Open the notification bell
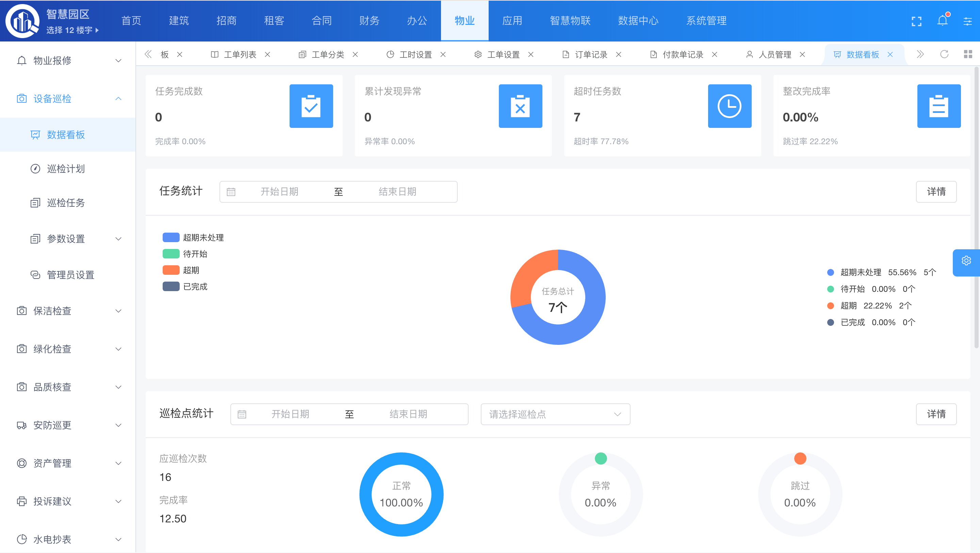The height and width of the screenshot is (553, 980). pyautogui.click(x=942, y=20)
